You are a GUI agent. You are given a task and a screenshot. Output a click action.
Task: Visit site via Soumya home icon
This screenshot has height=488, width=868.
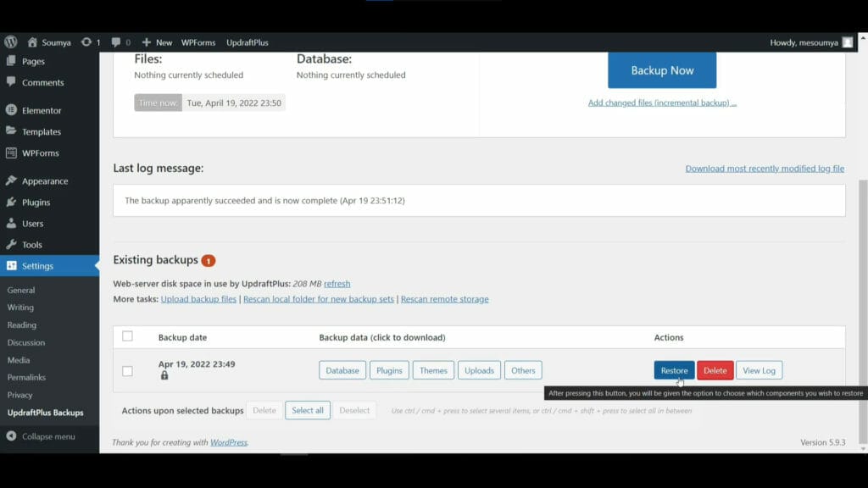click(x=32, y=42)
